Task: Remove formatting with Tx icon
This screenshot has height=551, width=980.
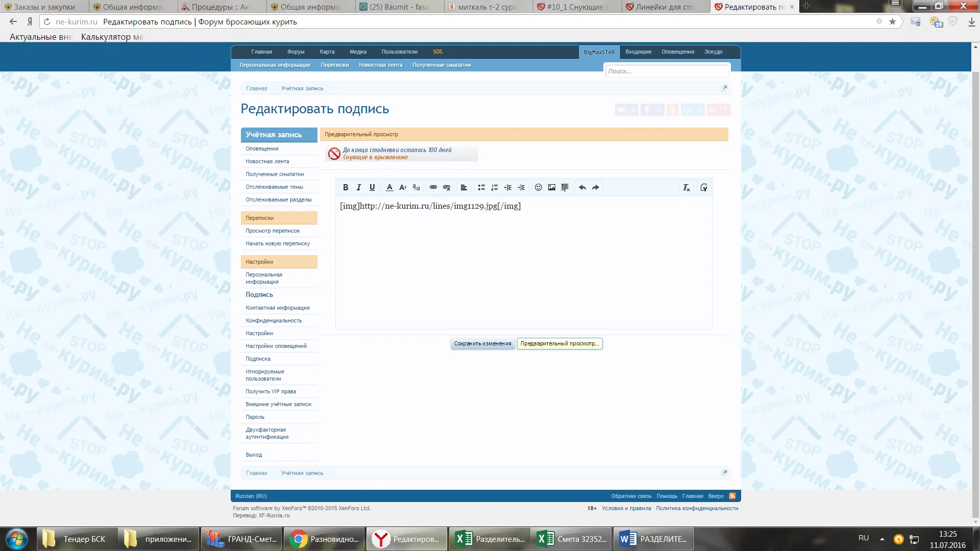Action: [687, 188]
